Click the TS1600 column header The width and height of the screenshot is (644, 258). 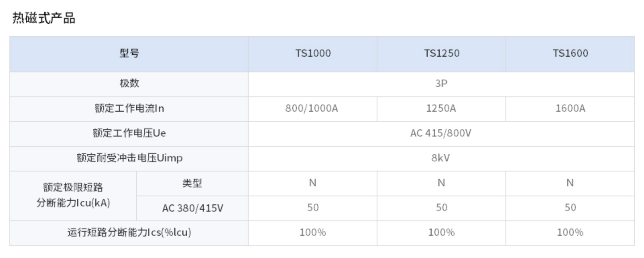coord(570,54)
